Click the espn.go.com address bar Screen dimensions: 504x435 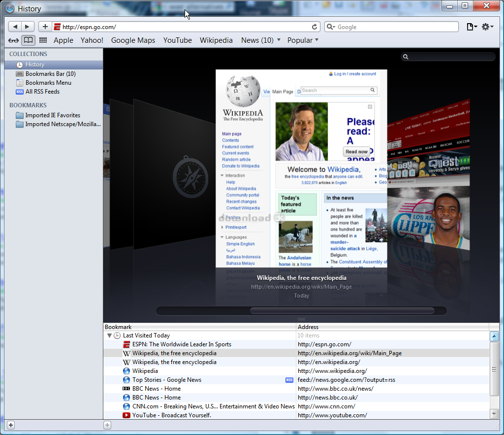[186, 27]
